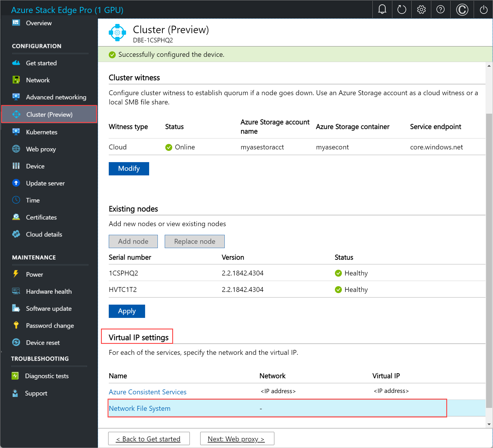Open help using the question mark icon
This screenshot has width=493, height=448.
[x=440, y=10]
